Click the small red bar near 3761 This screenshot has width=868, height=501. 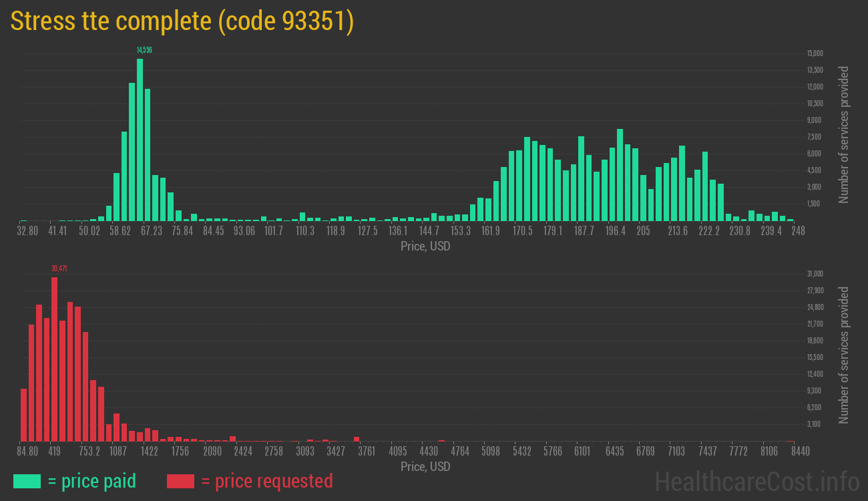coord(357,439)
